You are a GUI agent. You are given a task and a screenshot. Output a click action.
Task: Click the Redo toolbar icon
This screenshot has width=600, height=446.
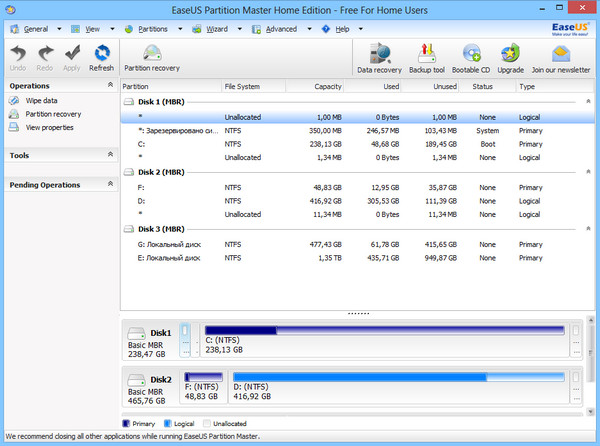coord(45,53)
